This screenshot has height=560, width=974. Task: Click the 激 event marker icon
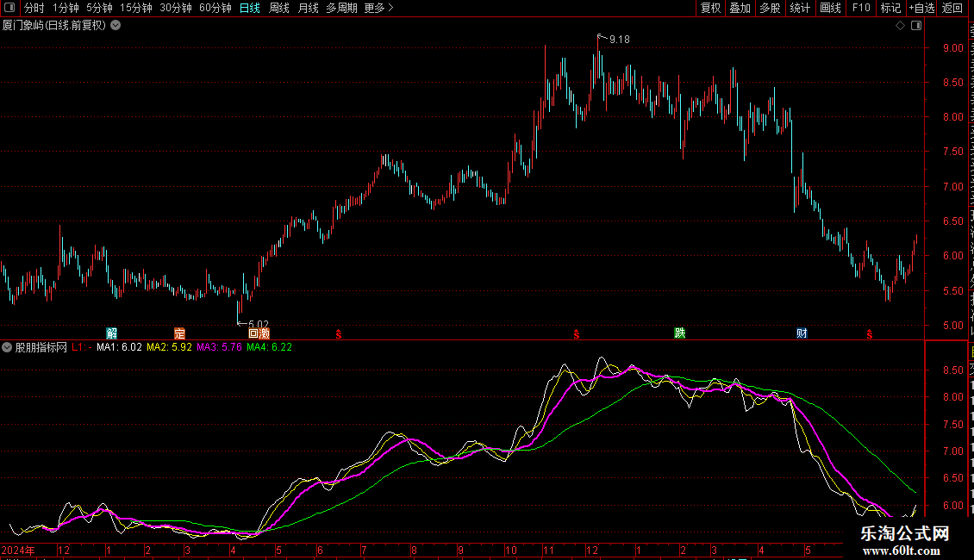click(264, 333)
